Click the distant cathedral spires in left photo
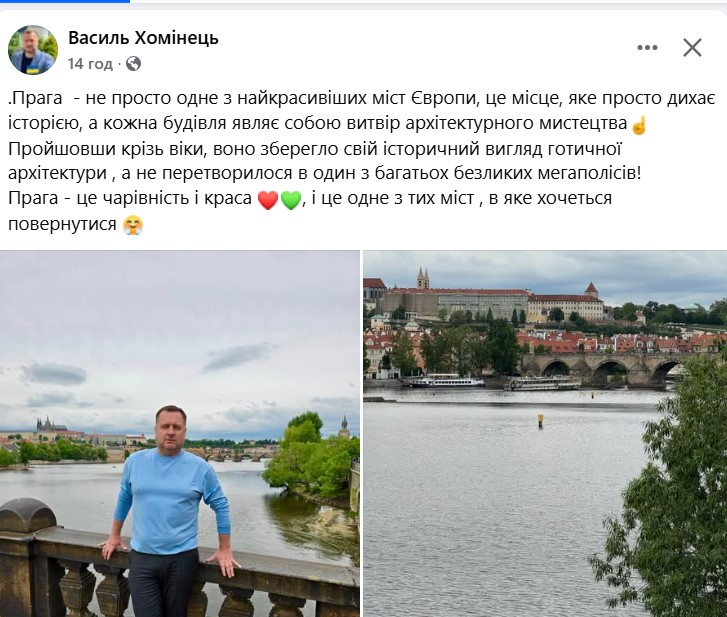This screenshot has height=617, width=727. tap(47, 424)
